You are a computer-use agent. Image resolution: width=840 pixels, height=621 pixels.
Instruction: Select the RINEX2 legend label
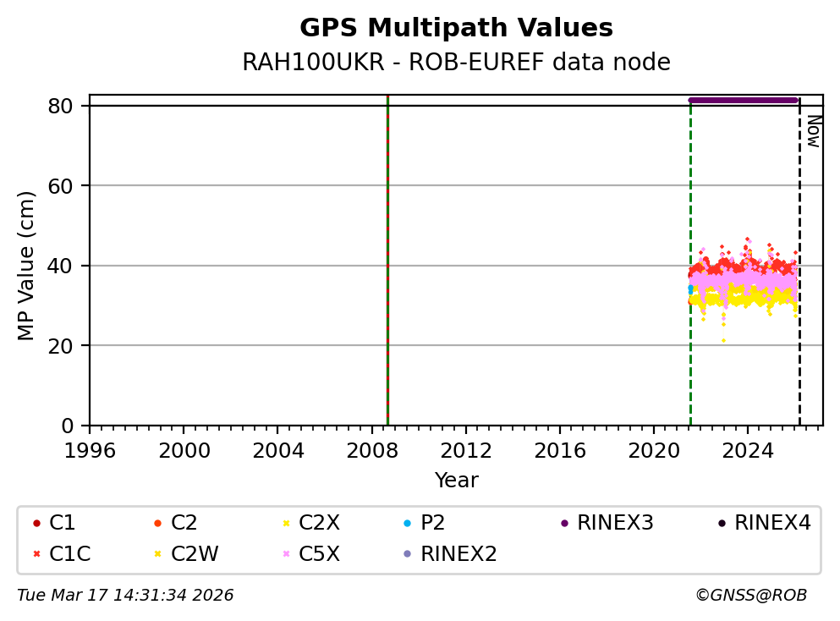pyautogui.click(x=458, y=554)
